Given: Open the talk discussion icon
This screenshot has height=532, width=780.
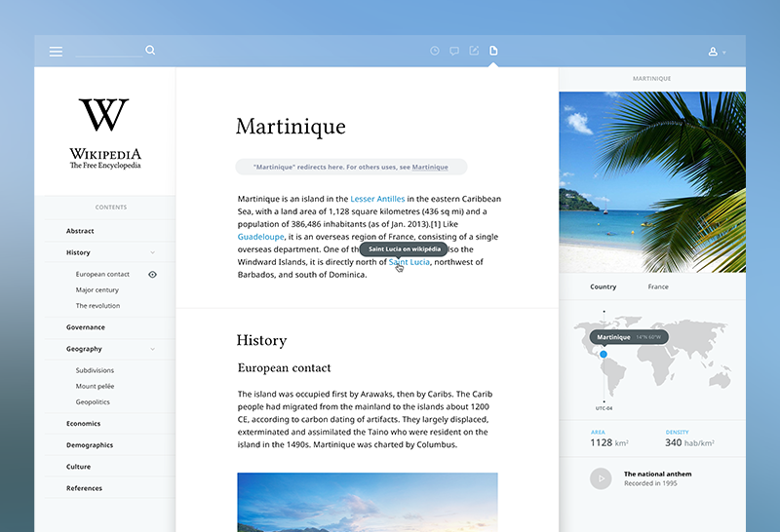Looking at the screenshot, I should click(454, 51).
